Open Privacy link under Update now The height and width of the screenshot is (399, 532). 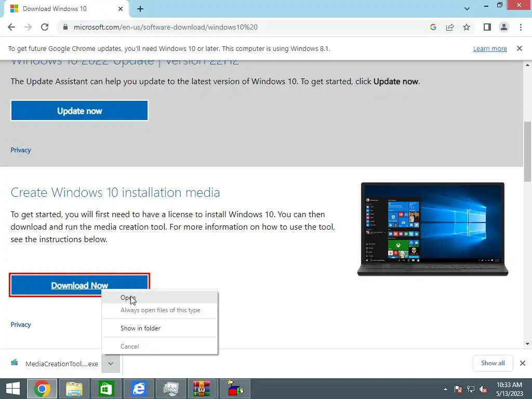pyautogui.click(x=21, y=150)
